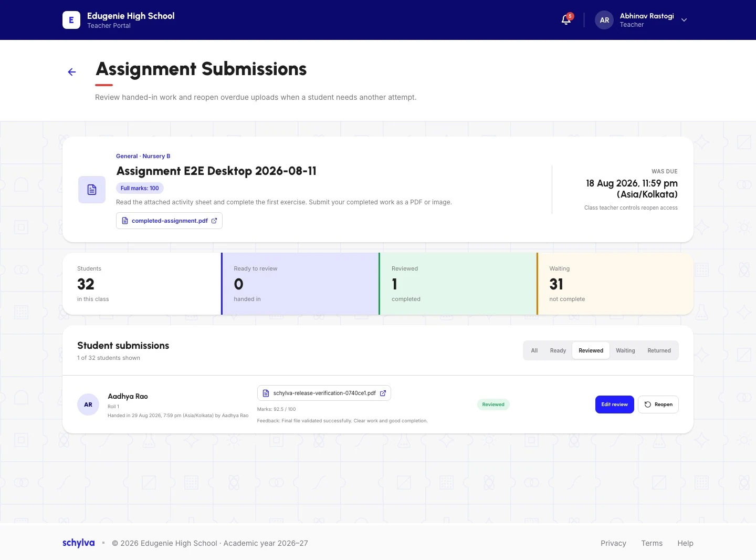Viewport: 756px width, 560px height.
Task: Switch to the Waiting filter tab
Action: 625,350
